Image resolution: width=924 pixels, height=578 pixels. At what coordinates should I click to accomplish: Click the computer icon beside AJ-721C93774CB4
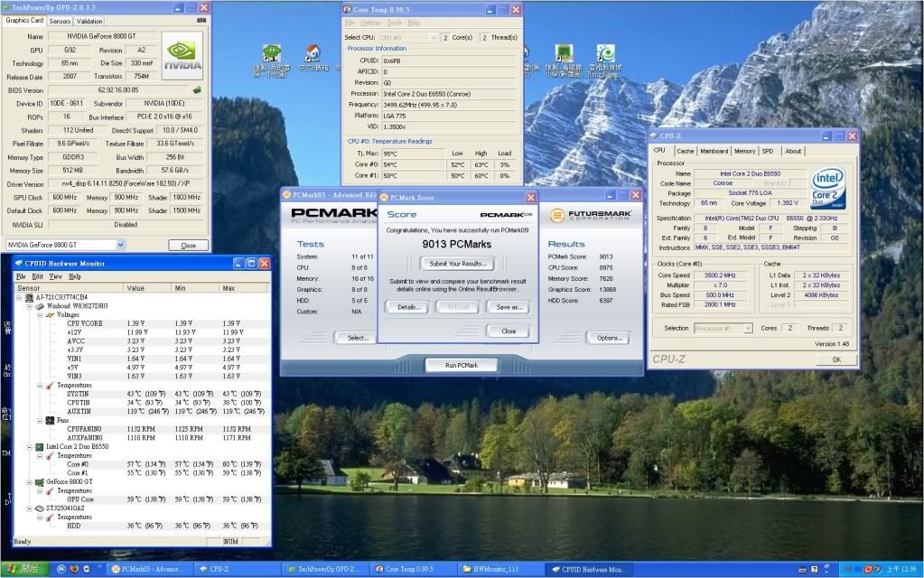point(30,297)
